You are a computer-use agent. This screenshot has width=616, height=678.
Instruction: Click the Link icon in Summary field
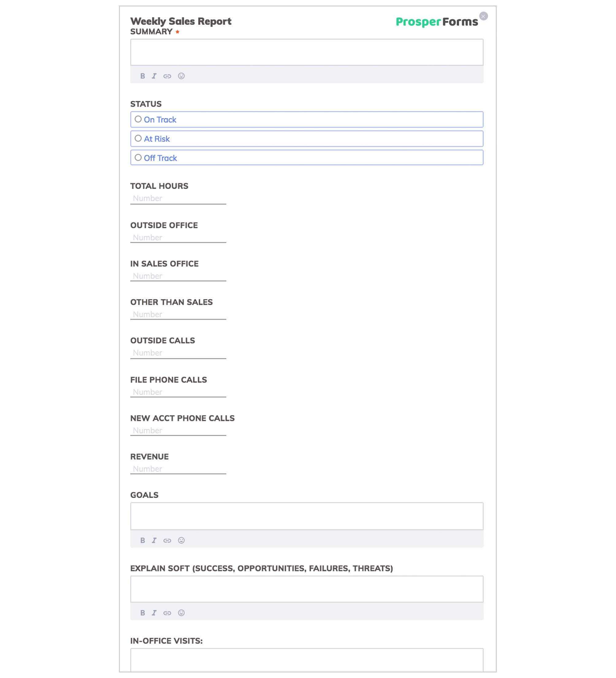(x=167, y=75)
